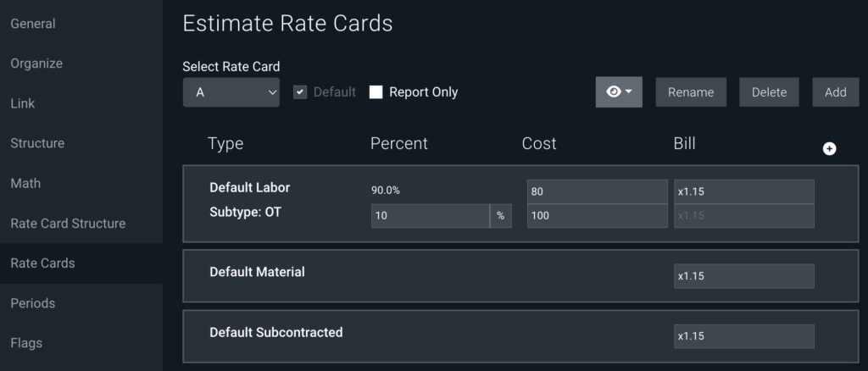Open the Flags sidebar item

pos(26,343)
